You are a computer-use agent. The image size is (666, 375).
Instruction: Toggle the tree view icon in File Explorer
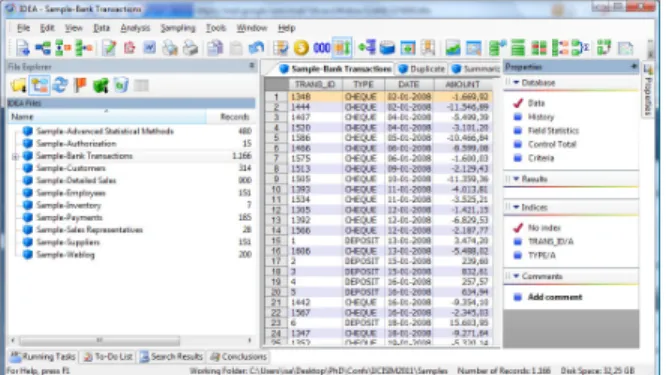pos(39,85)
